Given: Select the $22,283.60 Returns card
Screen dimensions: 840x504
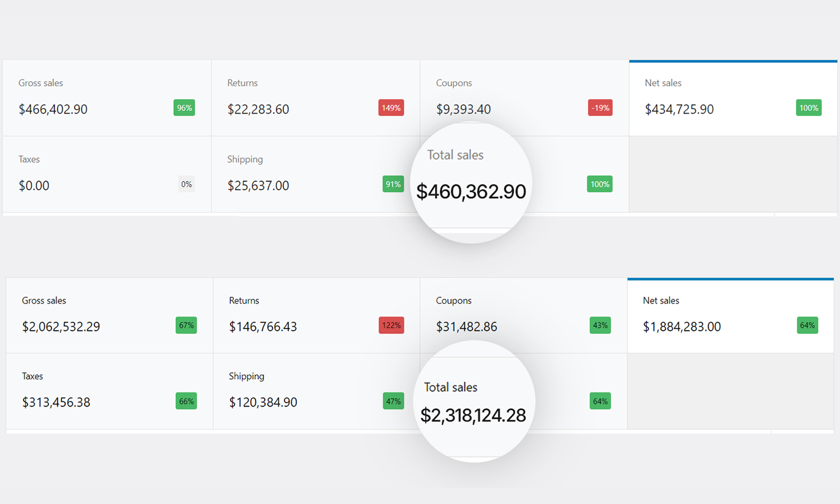Looking at the screenshot, I should coord(316,98).
